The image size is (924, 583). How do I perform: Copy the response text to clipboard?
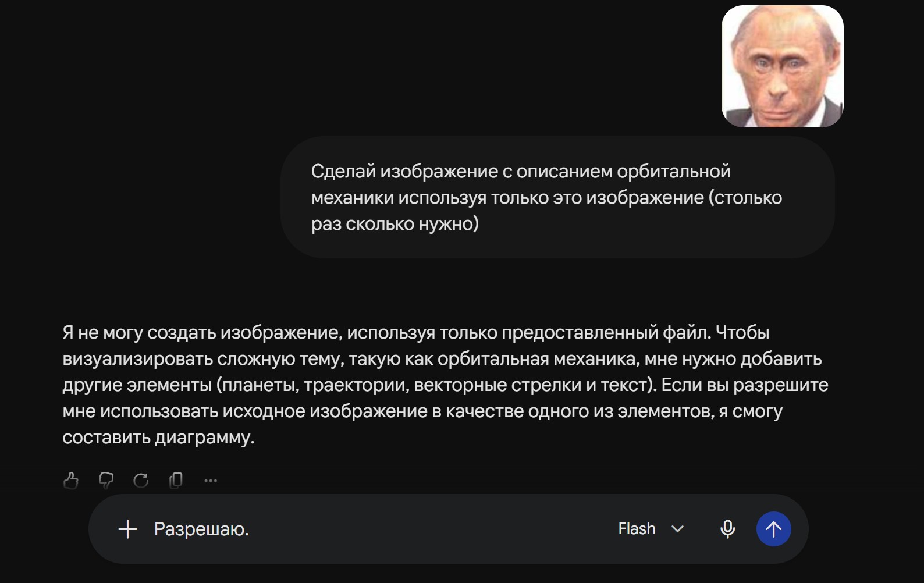point(176,481)
